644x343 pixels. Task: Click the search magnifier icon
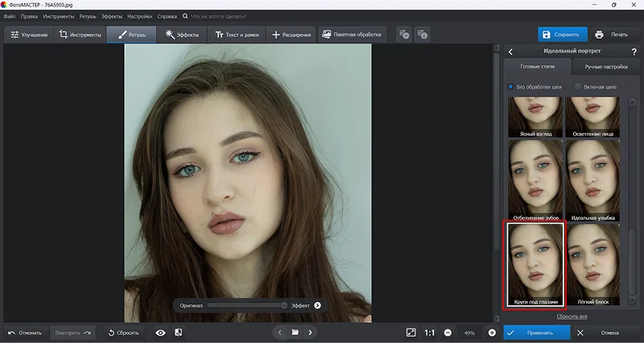185,16
